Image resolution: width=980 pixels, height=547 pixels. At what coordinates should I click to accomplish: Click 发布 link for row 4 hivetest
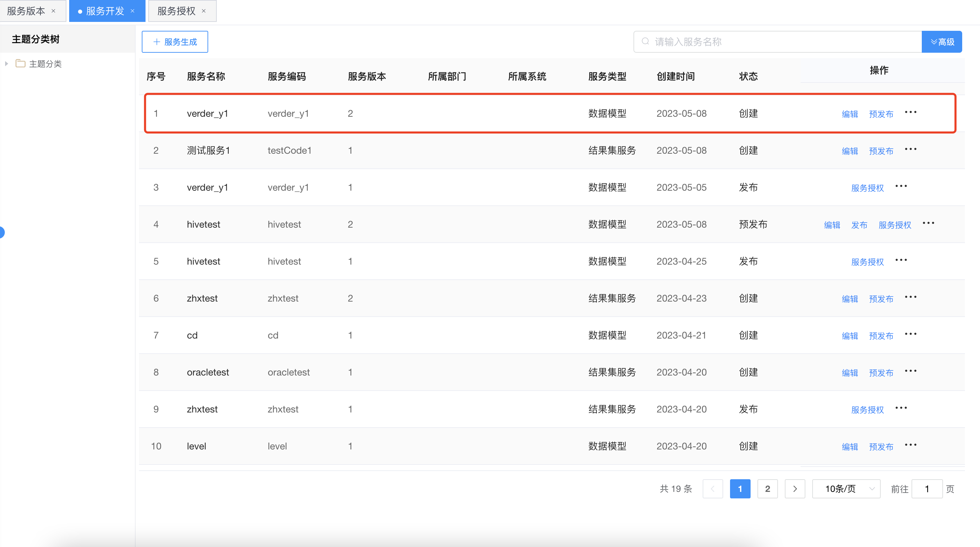click(859, 225)
